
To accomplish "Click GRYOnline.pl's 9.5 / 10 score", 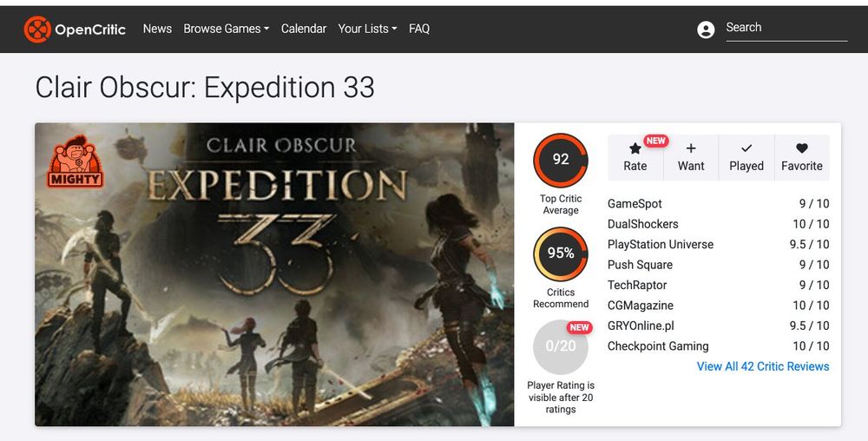I will click(809, 326).
